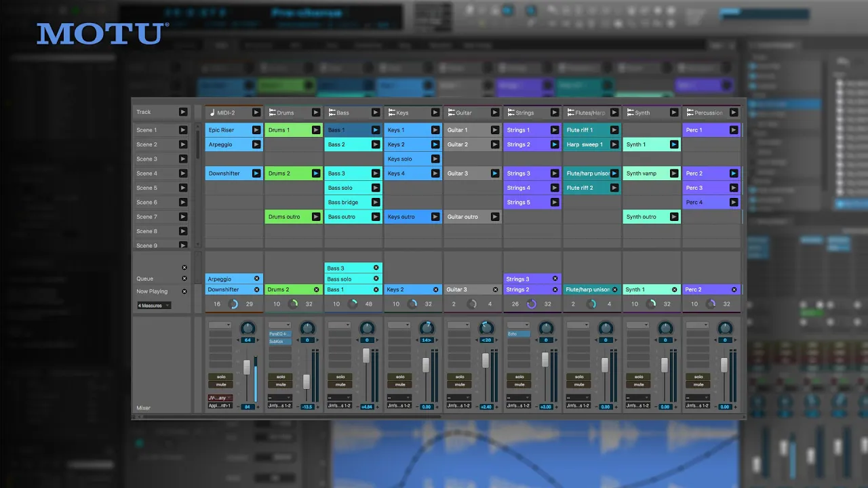This screenshot has width=868, height=488.
Task: Remove Bass solo from the queue
Action: (376, 279)
